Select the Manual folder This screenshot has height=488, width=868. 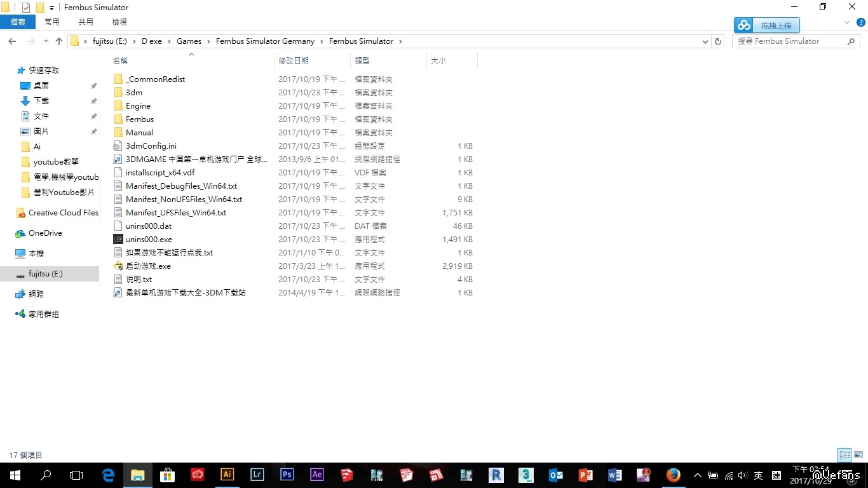click(x=139, y=133)
